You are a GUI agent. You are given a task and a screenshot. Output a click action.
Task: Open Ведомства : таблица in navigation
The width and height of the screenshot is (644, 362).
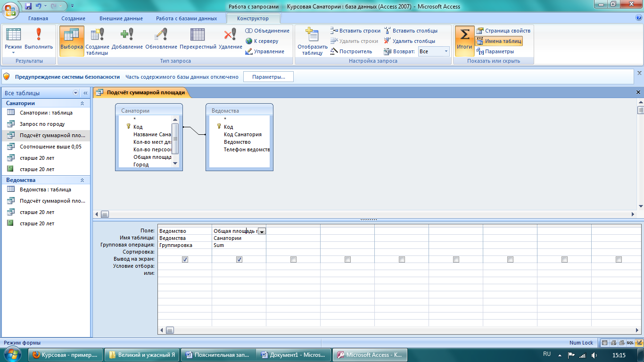[45, 189]
